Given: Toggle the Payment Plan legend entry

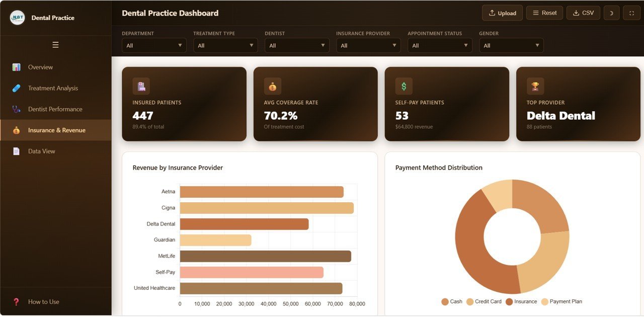Looking at the screenshot, I should (562, 301).
